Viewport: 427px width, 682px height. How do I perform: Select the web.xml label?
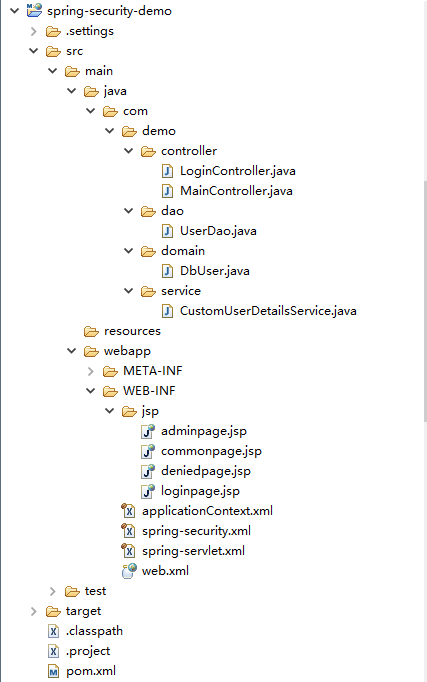coord(165,571)
